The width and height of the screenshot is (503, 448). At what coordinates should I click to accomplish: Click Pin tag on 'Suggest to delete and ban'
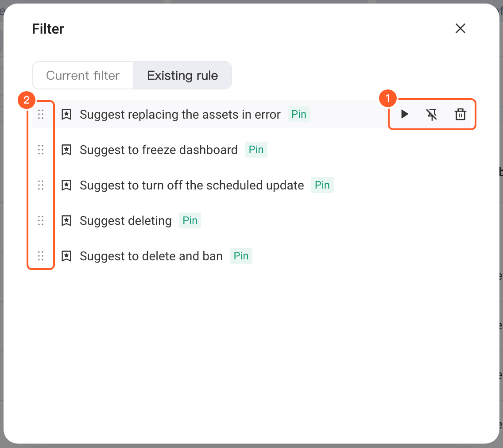pos(241,256)
